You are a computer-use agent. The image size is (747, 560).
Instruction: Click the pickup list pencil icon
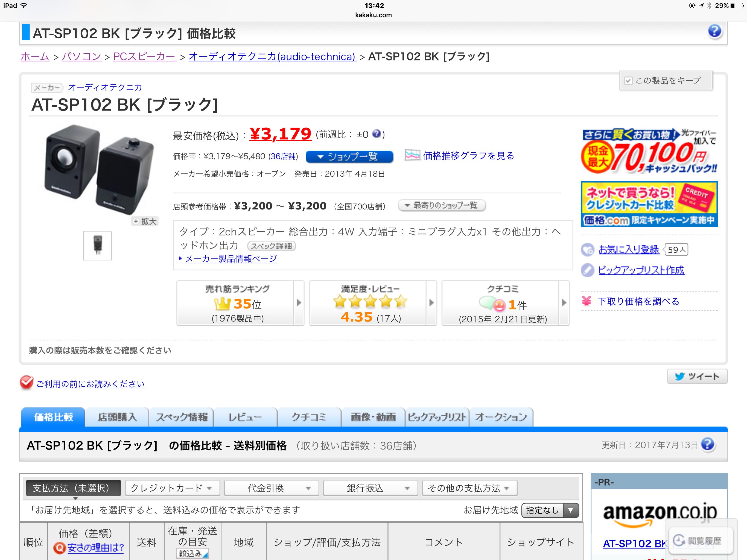(587, 270)
